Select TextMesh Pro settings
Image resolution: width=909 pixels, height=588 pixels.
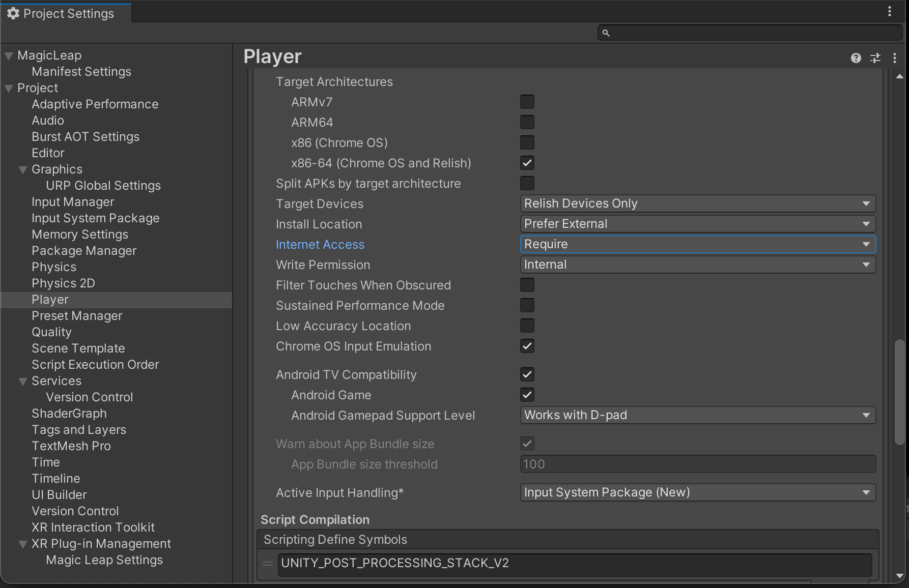coord(71,446)
